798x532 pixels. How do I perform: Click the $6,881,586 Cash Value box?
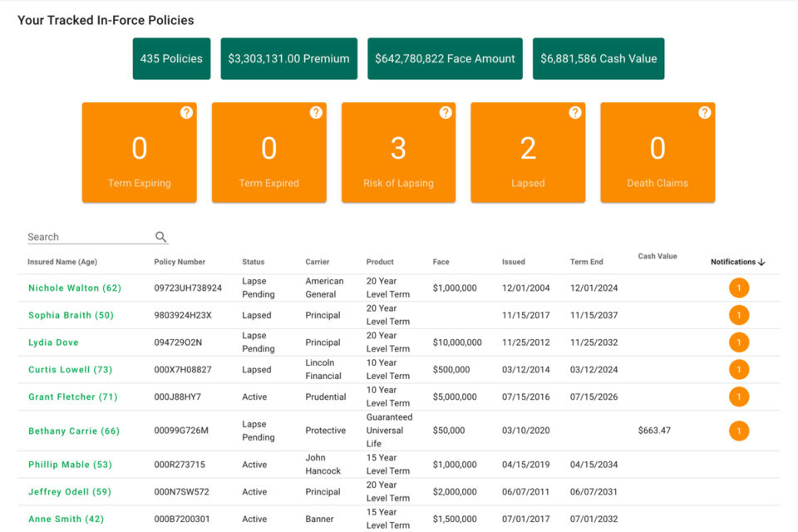[598, 59]
